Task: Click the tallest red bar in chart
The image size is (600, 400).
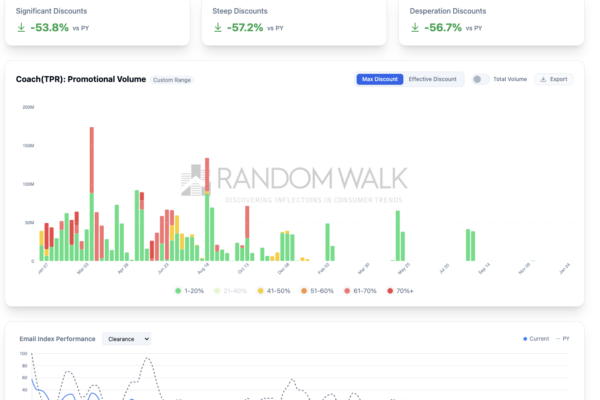Action: [92, 160]
